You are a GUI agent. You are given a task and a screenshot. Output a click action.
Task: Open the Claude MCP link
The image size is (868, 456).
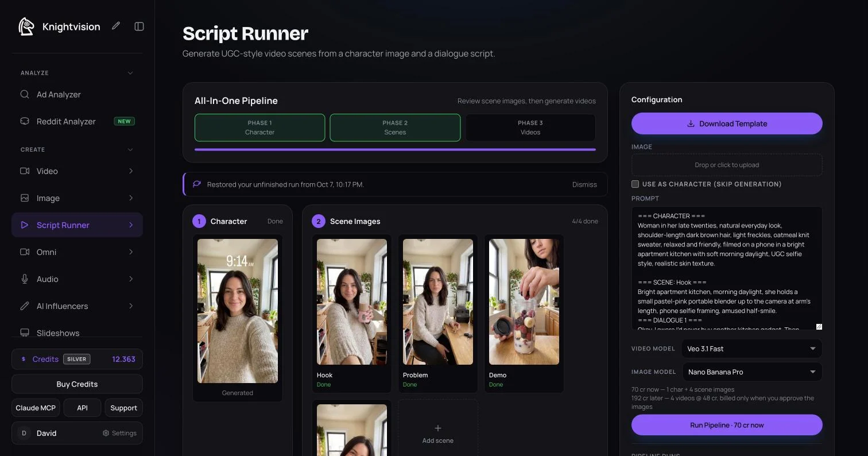36,408
